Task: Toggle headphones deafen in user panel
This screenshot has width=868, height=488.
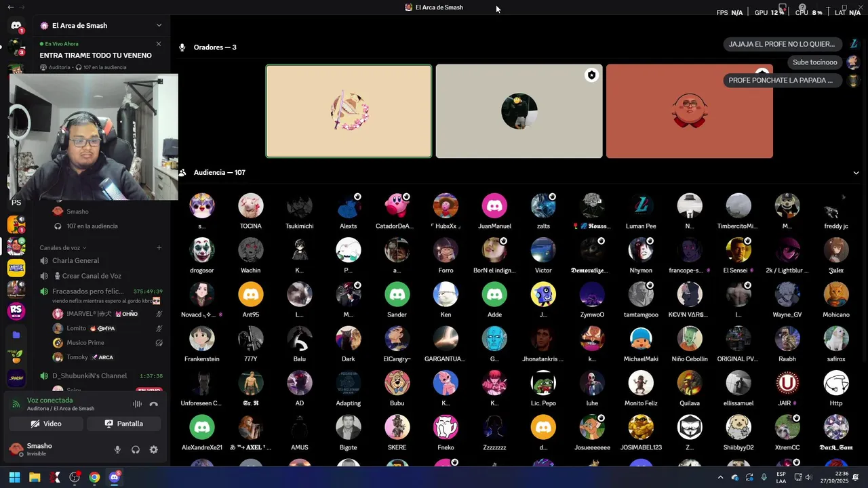Action: point(136,449)
